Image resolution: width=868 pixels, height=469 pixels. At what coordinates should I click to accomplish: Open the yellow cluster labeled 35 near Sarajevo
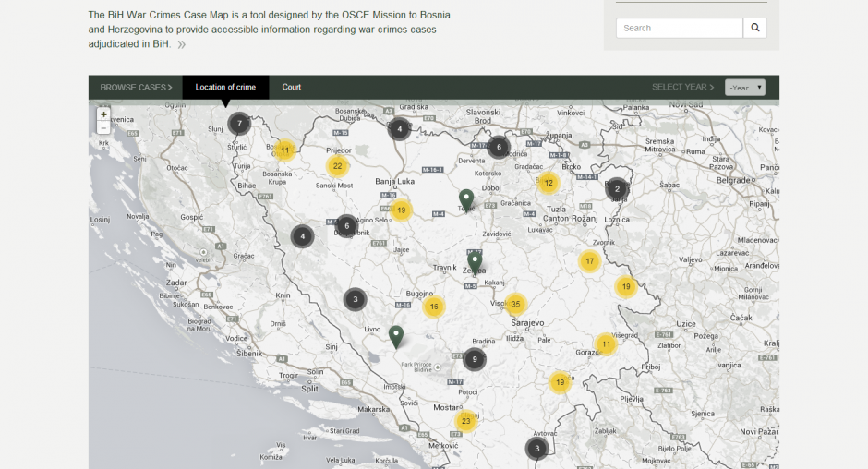click(x=515, y=304)
